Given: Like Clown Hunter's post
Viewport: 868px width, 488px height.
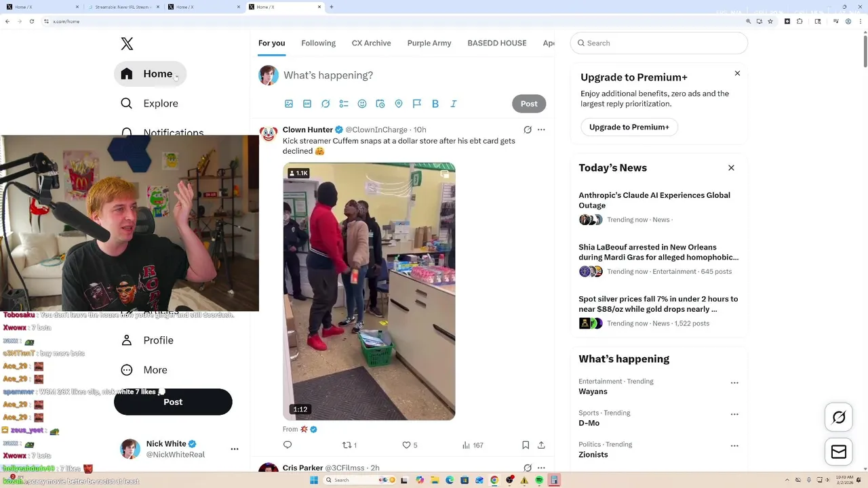Looking at the screenshot, I should (410, 445).
